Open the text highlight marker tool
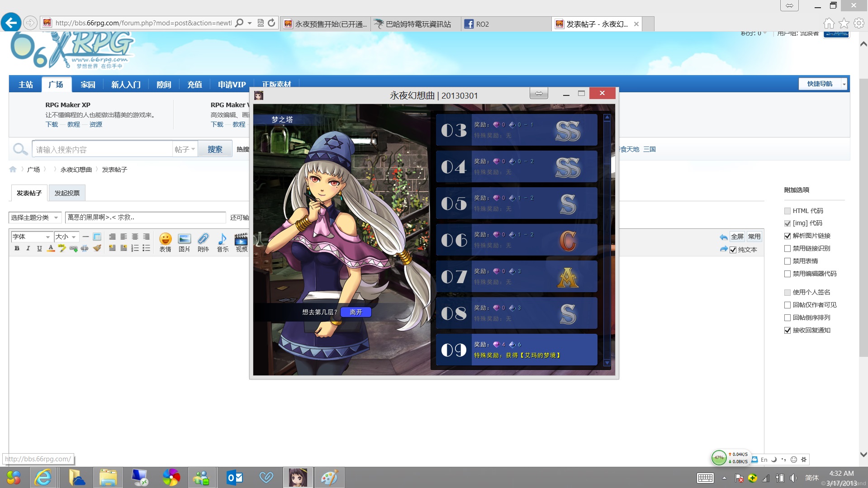The height and width of the screenshot is (488, 868). coord(62,248)
